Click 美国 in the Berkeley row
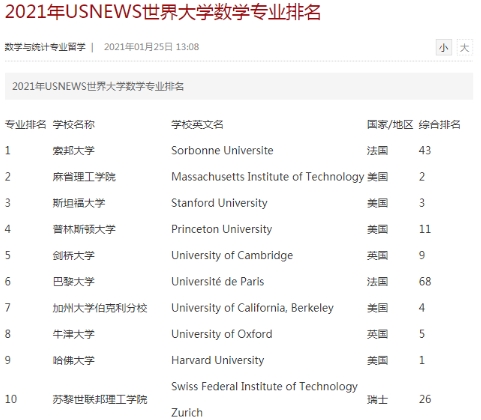 [x=378, y=308]
